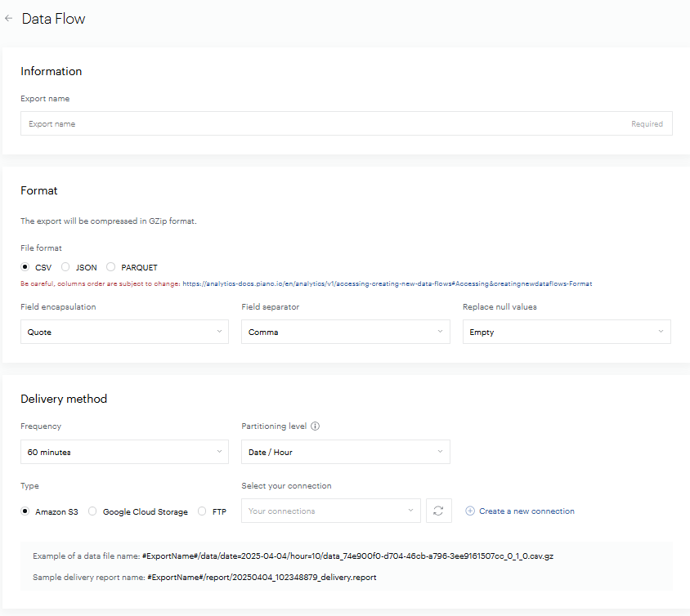Click the Partitioning level info icon
690x616 pixels.
316,426
